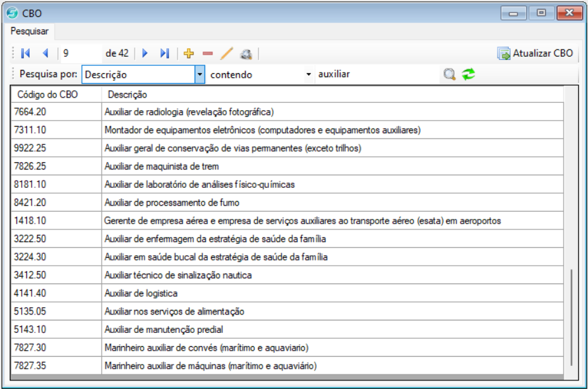This screenshot has height=389, width=588.
Task: Click code cell 8181.10
Action: (56, 185)
